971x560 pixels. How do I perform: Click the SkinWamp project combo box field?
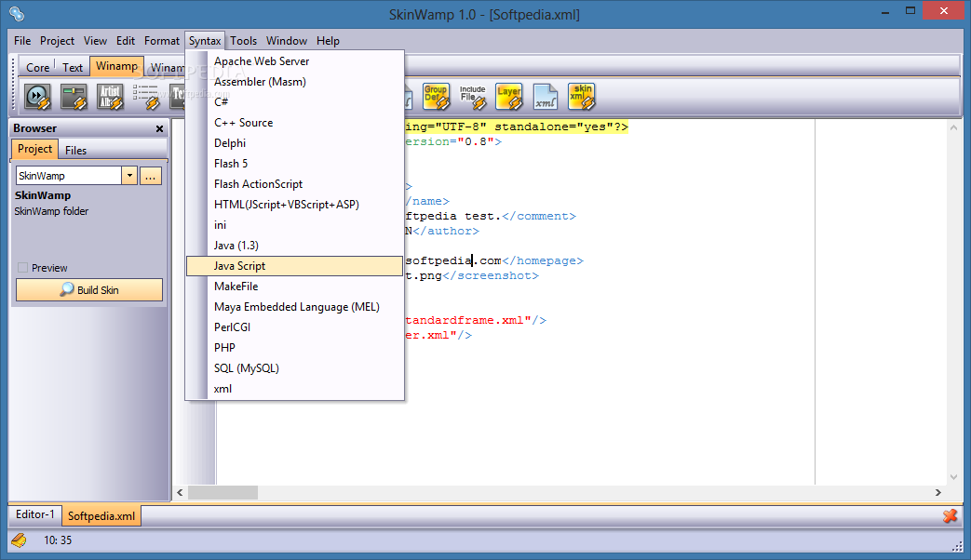(69, 176)
